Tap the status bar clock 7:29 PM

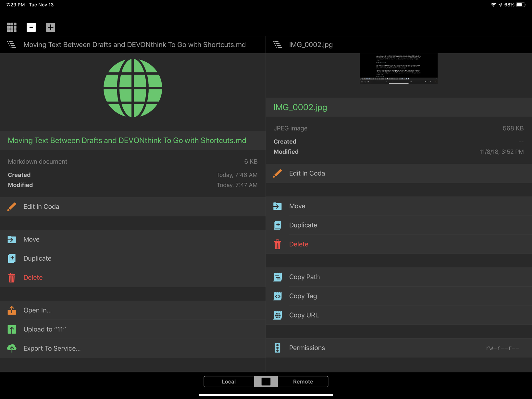[x=16, y=5]
